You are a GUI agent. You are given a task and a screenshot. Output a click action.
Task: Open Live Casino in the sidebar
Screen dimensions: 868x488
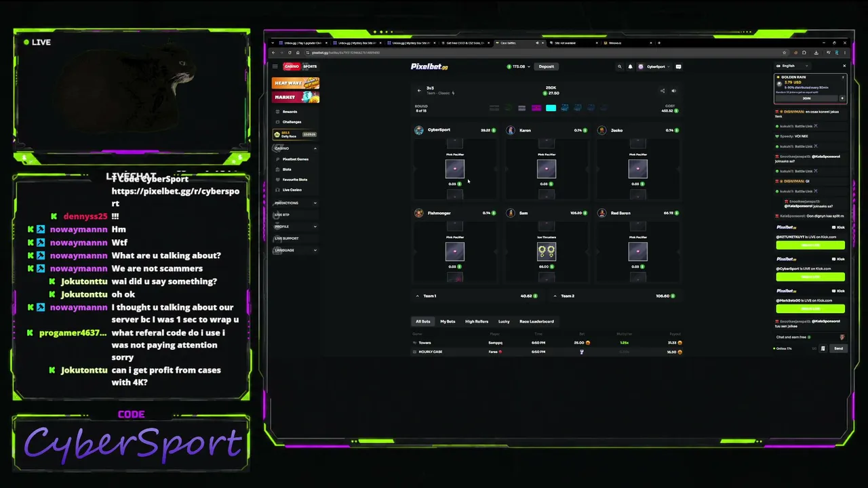[x=292, y=190]
